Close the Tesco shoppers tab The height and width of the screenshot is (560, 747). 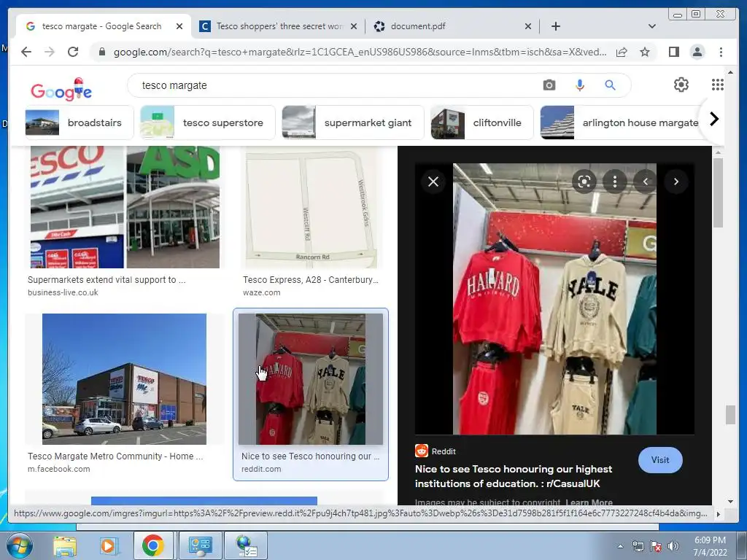tap(354, 26)
